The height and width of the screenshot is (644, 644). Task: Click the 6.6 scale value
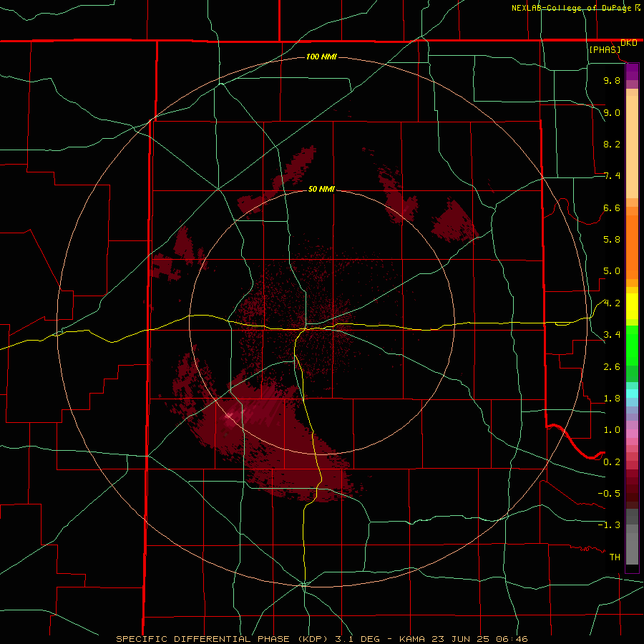(612, 208)
